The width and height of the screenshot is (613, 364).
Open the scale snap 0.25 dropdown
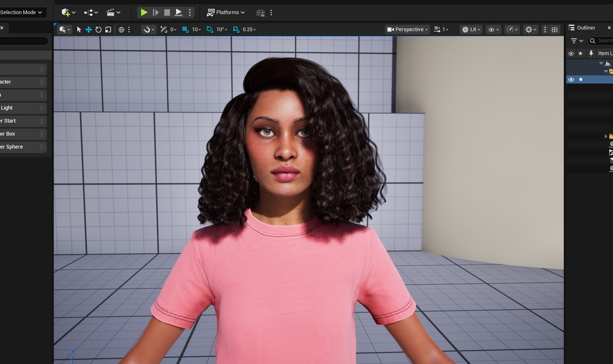tap(250, 30)
